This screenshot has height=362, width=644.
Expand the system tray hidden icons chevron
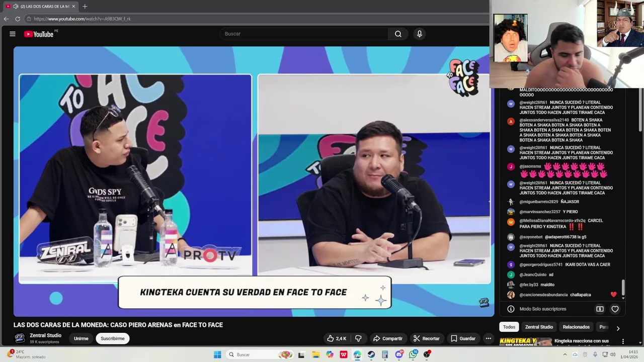[x=565, y=354]
